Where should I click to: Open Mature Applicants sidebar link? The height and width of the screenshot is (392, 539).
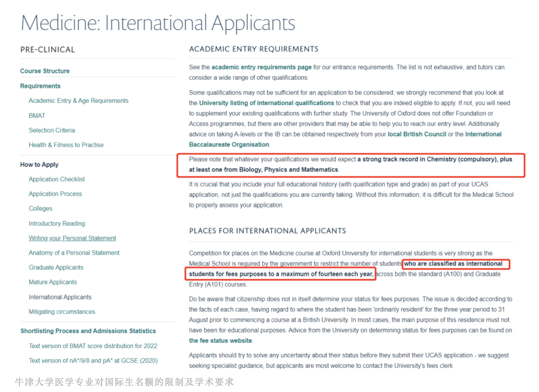point(53,282)
